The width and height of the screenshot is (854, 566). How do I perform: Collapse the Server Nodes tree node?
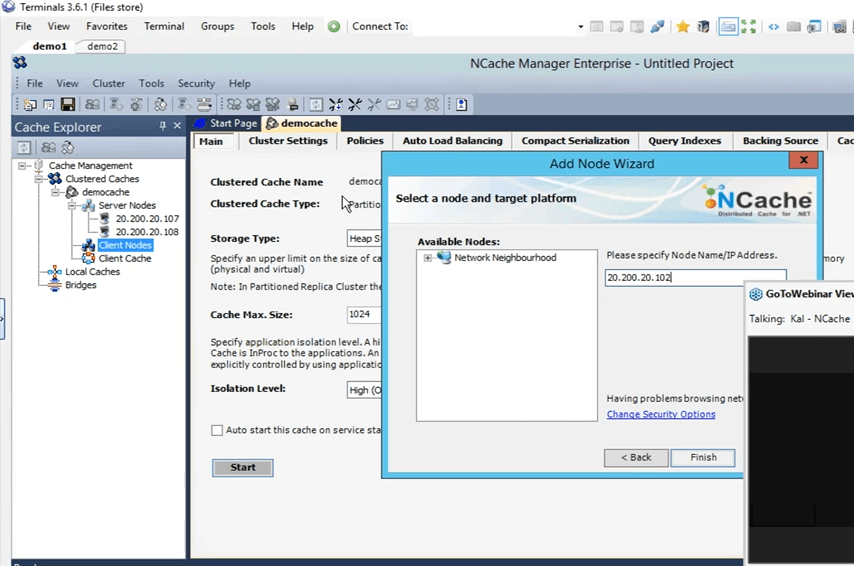click(71, 205)
